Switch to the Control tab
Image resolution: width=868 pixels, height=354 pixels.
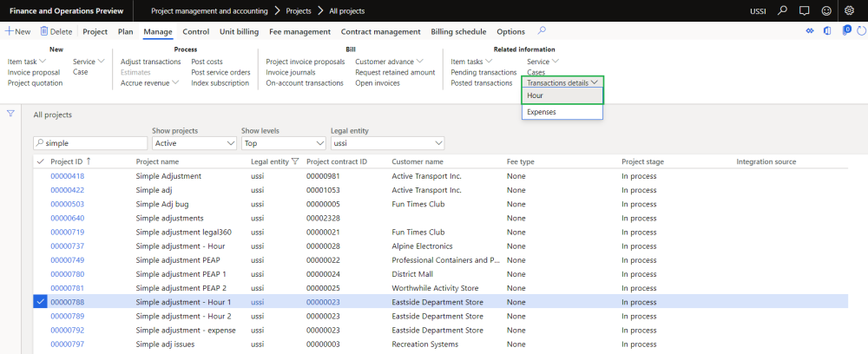[195, 31]
